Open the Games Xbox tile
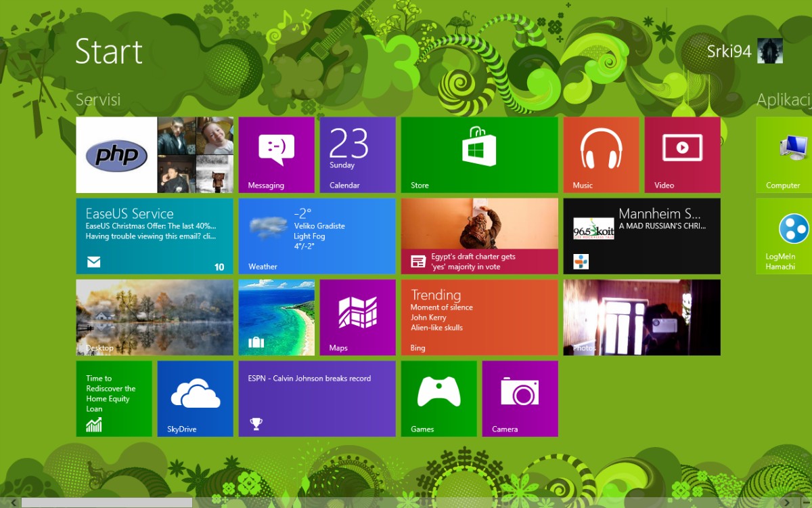 click(438, 399)
